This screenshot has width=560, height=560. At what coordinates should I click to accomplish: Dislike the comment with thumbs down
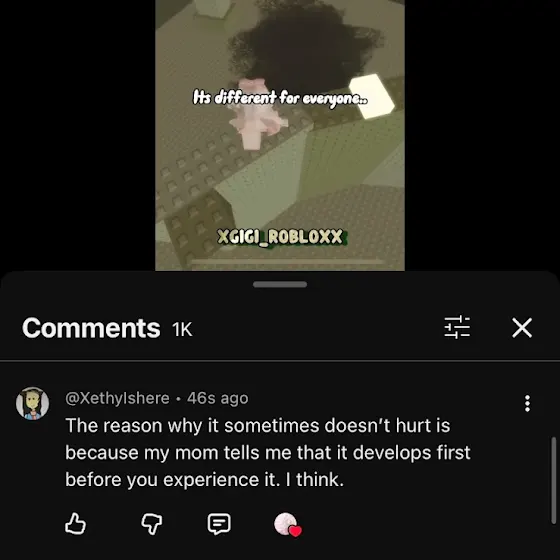tap(152, 524)
